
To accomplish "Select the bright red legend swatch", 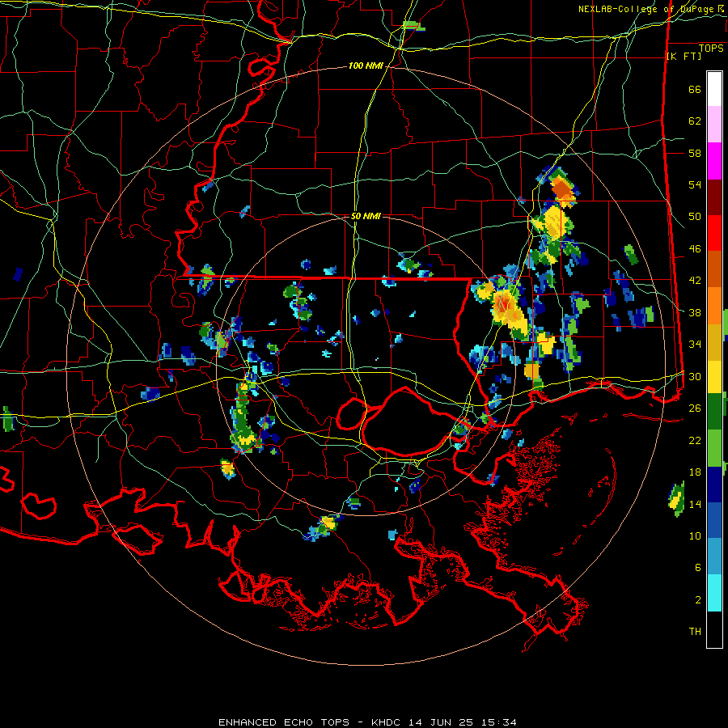I will tap(714, 233).
